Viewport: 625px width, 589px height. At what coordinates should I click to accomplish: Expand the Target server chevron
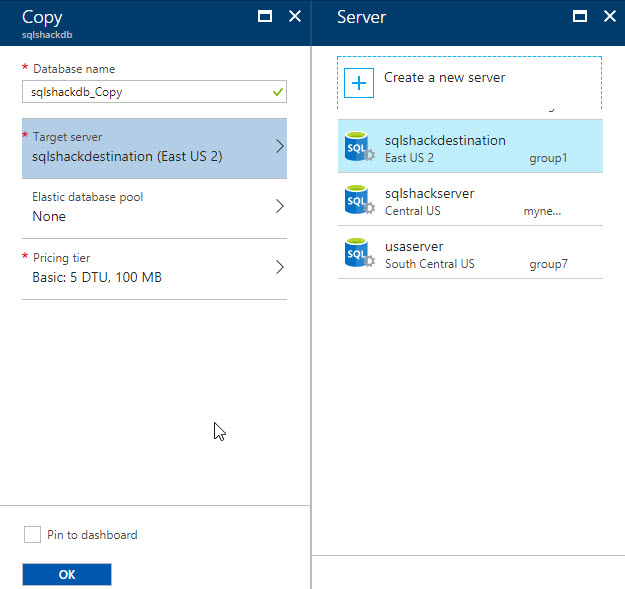(279, 146)
